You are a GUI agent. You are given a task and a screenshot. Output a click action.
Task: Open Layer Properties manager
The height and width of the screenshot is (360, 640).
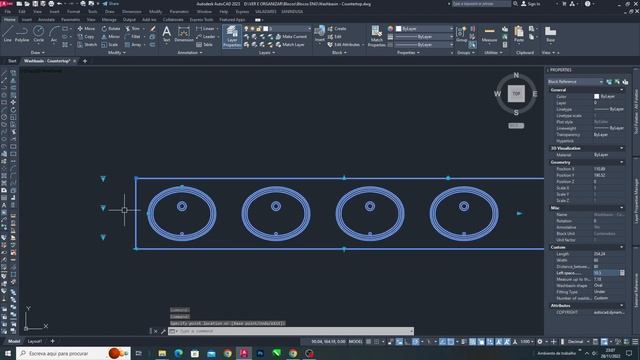click(232, 36)
